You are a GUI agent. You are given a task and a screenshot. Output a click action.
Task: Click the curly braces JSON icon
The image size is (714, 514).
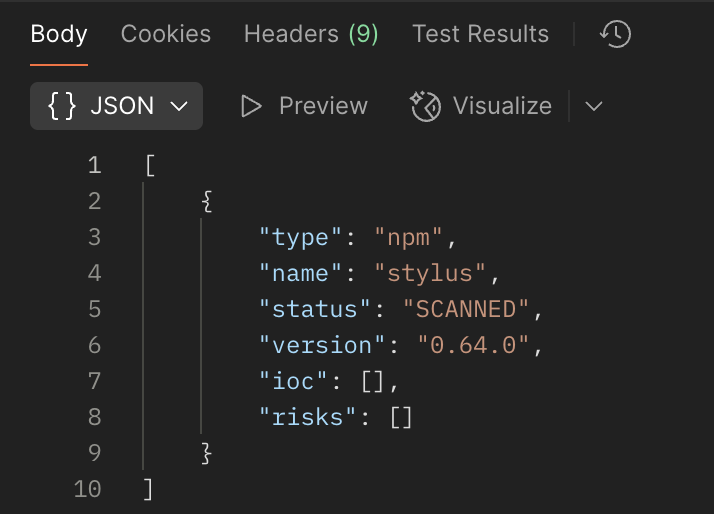pos(62,106)
